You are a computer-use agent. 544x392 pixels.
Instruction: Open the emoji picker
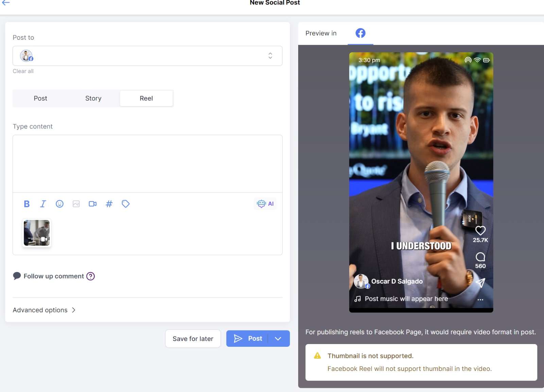click(x=60, y=204)
